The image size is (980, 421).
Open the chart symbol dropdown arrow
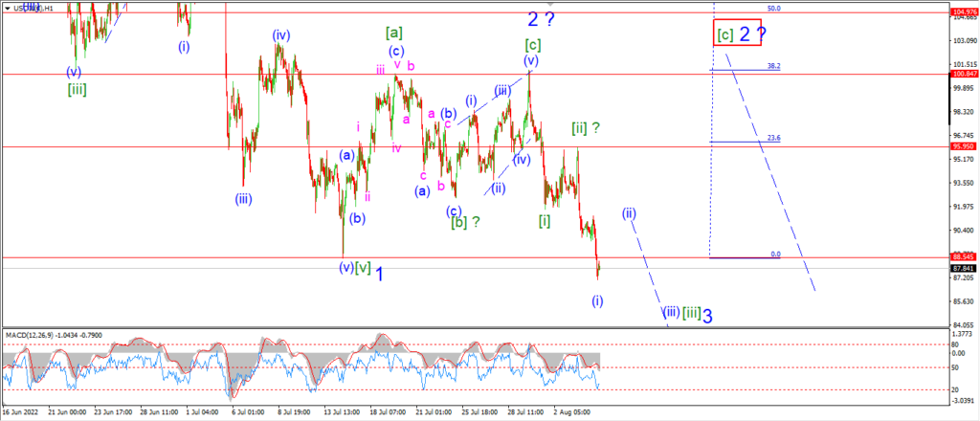coord(7,8)
